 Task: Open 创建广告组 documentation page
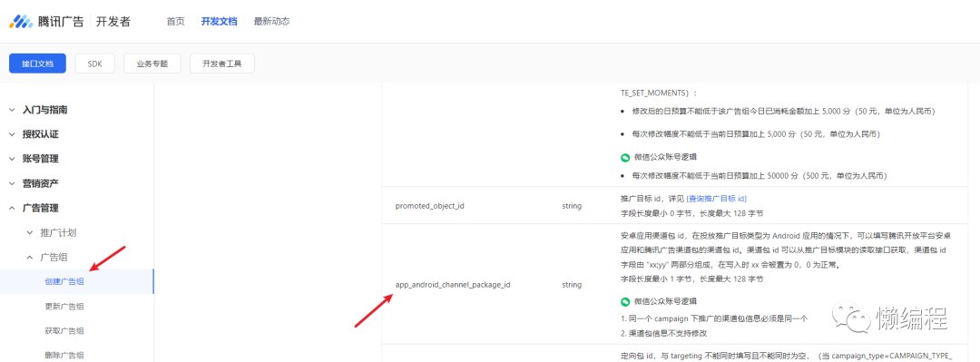(64, 281)
